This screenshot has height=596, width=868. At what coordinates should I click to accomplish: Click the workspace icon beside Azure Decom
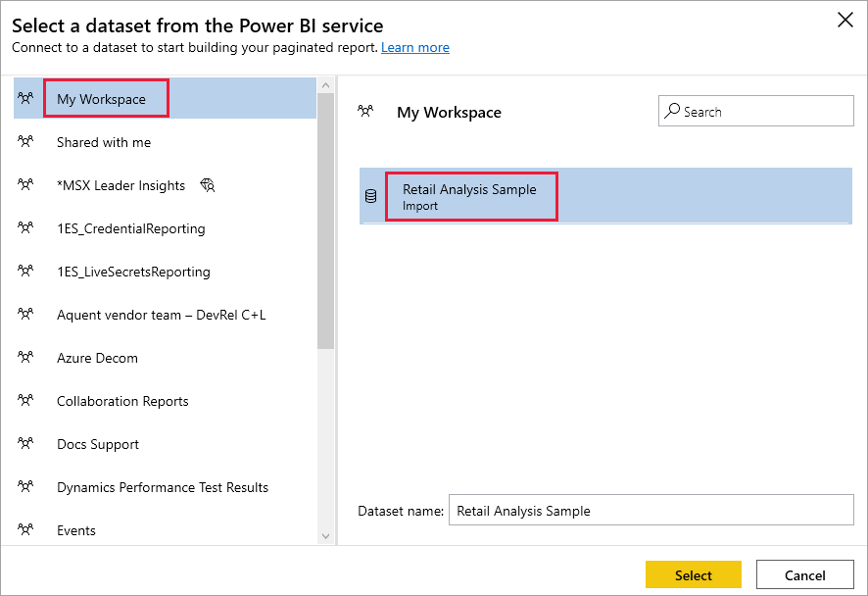coord(25,357)
